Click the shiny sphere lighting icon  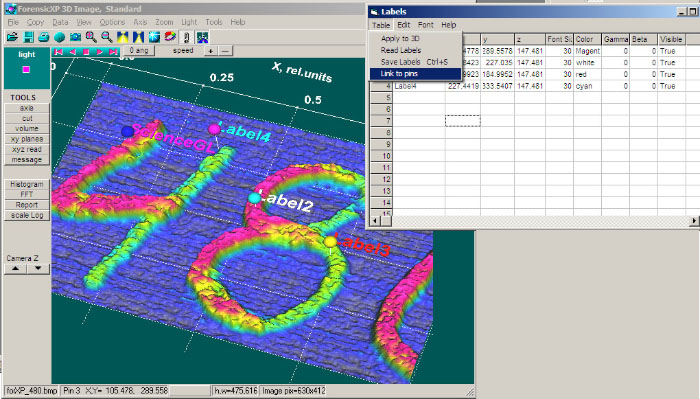tap(154, 37)
